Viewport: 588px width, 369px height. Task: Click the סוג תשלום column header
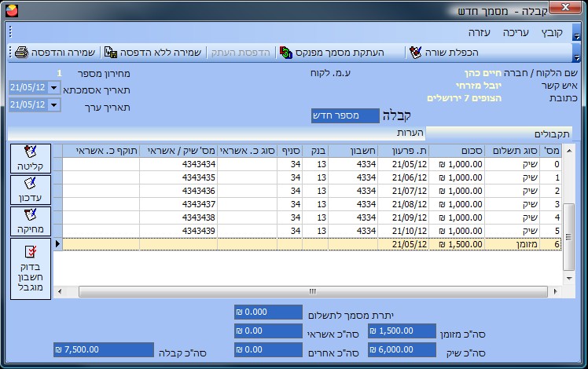coord(512,151)
